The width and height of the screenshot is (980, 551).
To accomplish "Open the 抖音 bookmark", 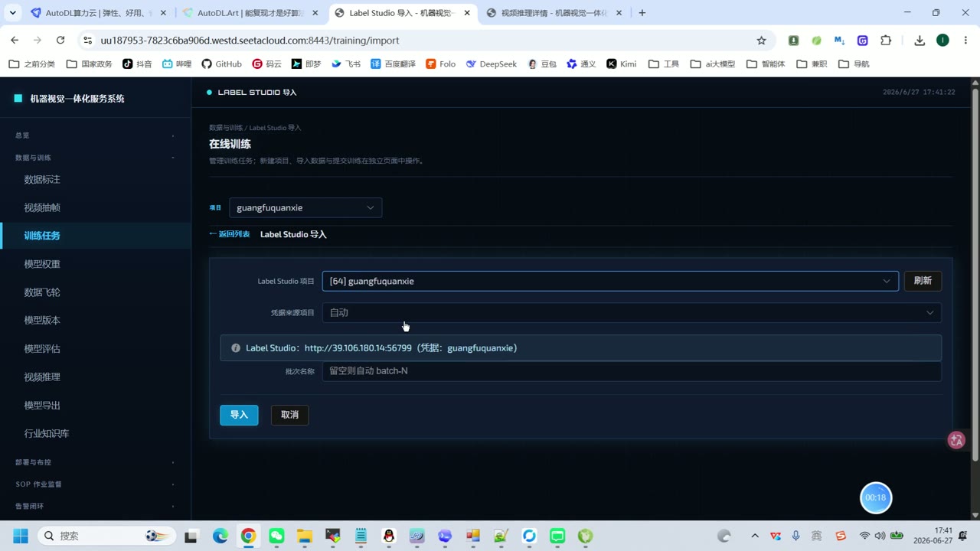I will point(137,64).
